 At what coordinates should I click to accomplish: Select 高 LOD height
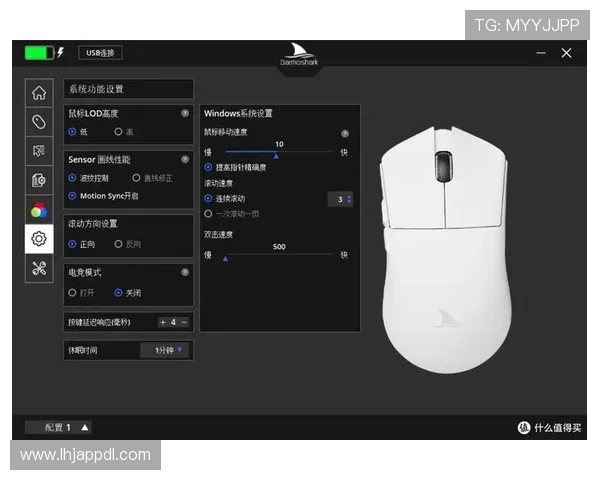pyautogui.click(x=118, y=132)
